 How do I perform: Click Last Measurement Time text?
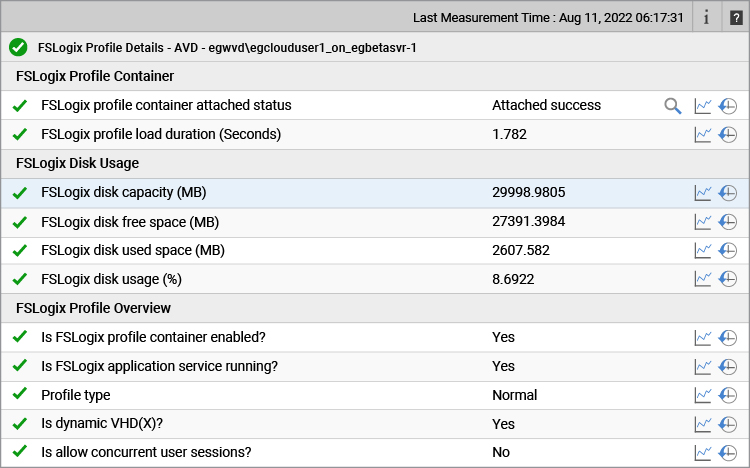click(x=548, y=18)
